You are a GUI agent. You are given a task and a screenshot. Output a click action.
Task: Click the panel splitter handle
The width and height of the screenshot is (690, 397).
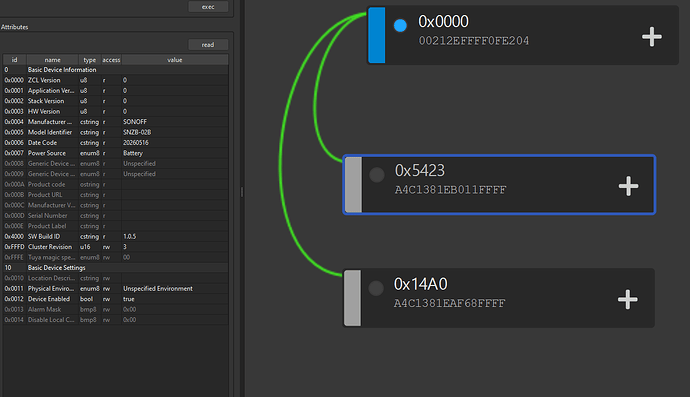point(242,192)
